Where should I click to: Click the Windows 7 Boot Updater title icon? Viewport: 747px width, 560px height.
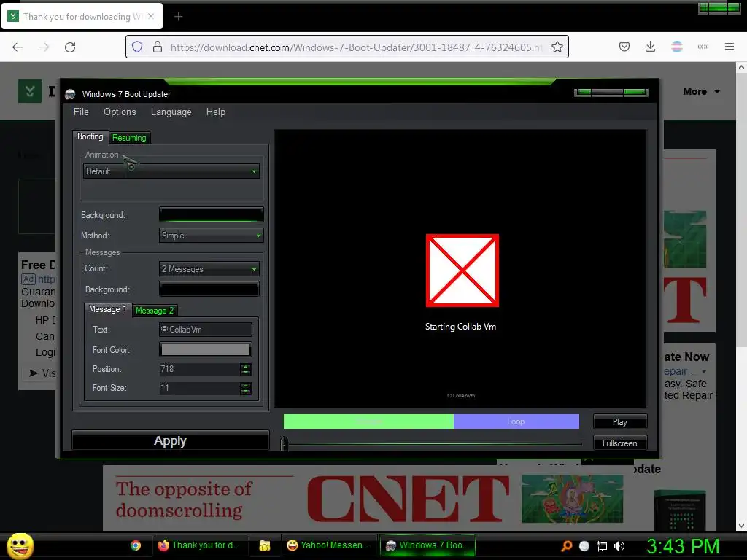[70, 94]
